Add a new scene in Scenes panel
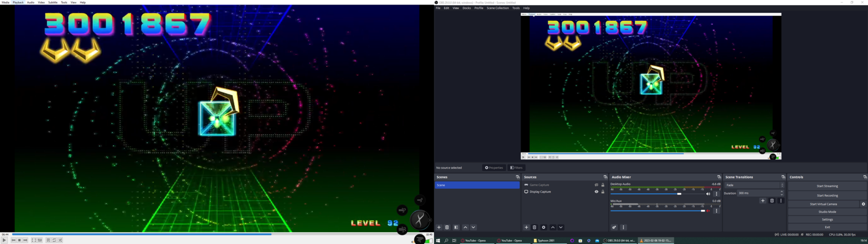 point(439,228)
